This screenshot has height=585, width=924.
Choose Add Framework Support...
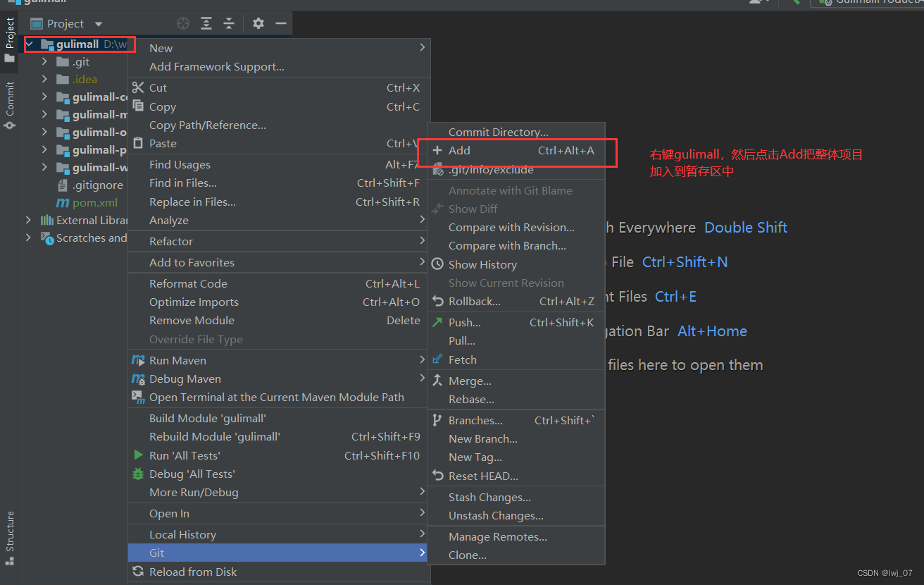click(279, 66)
